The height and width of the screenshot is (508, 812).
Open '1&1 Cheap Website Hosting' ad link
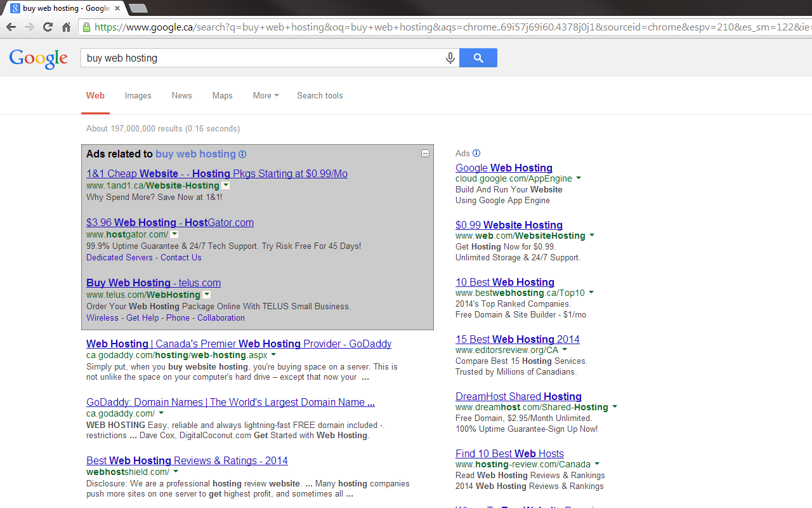217,173
